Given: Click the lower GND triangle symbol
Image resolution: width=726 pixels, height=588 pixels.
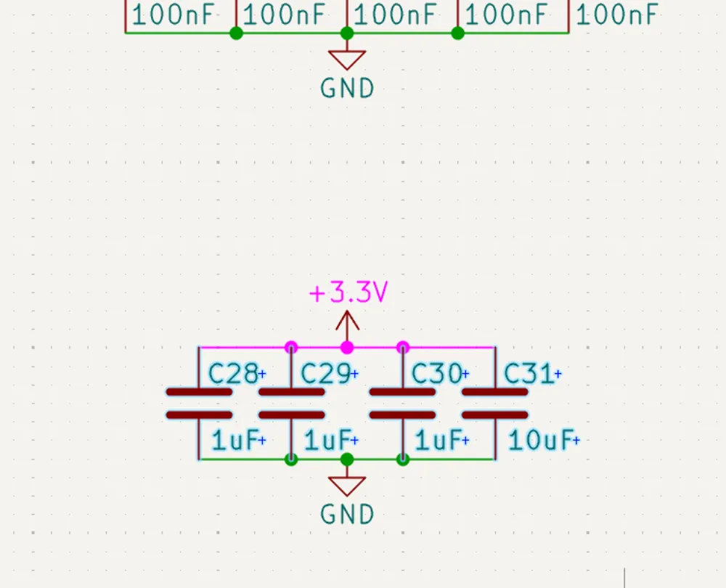Looking at the screenshot, I should click(x=347, y=486).
